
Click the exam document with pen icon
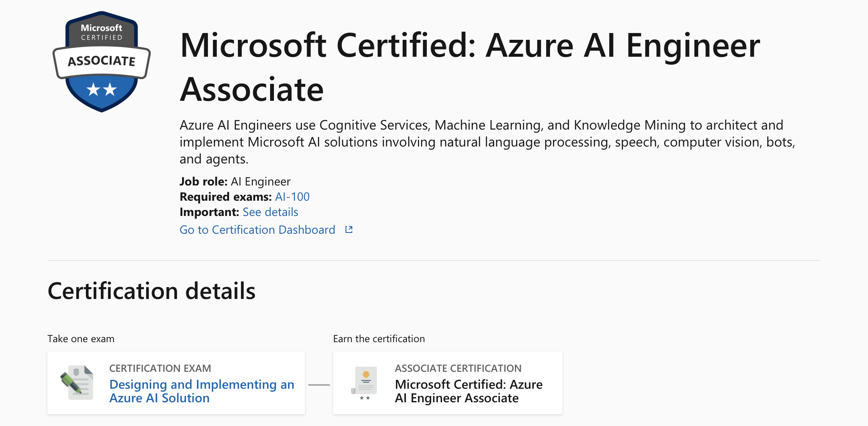(x=77, y=382)
